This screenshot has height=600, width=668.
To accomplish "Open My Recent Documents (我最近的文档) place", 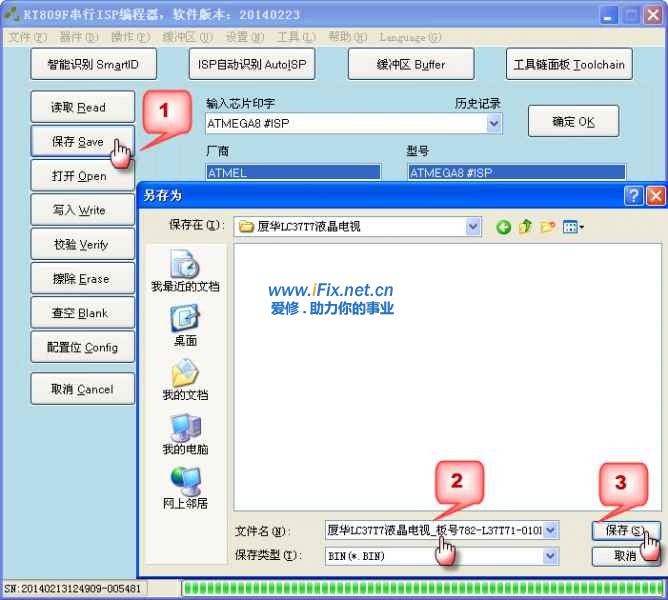I will pyautogui.click(x=185, y=271).
